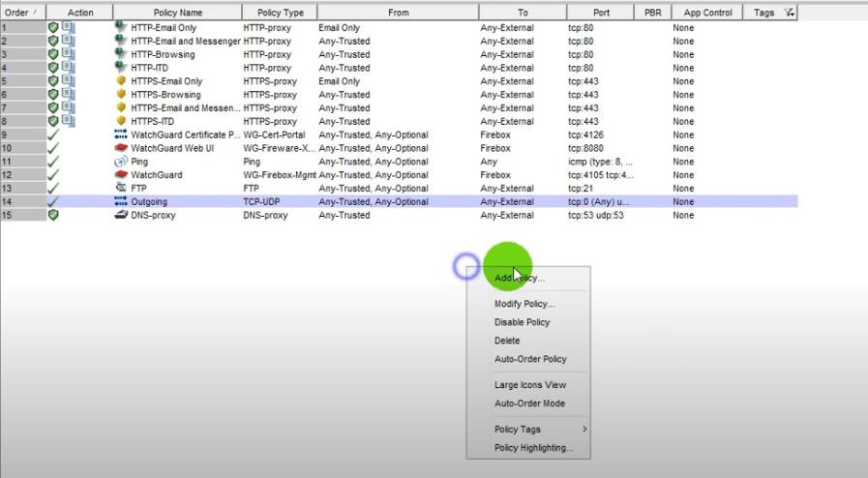Click the Any To cell for Ping
This screenshot has width=868, height=478.
(x=489, y=162)
